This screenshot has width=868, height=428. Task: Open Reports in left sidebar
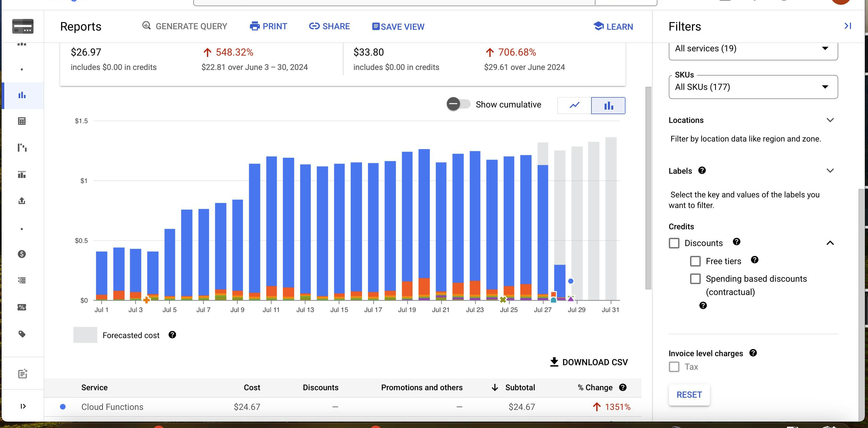(22, 95)
